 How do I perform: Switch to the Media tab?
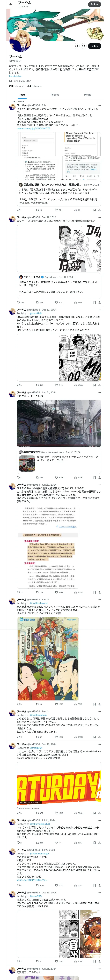tap(88, 95)
